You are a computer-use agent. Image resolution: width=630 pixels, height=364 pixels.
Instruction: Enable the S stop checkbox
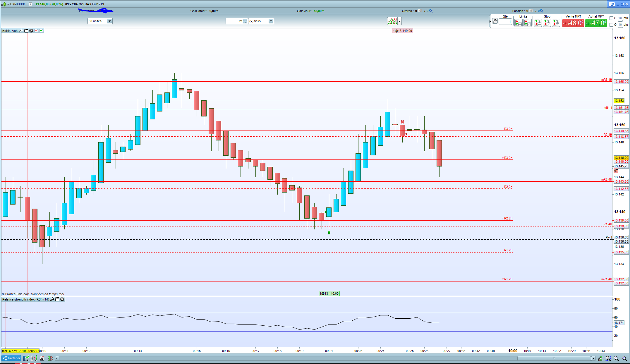coord(611,18)
